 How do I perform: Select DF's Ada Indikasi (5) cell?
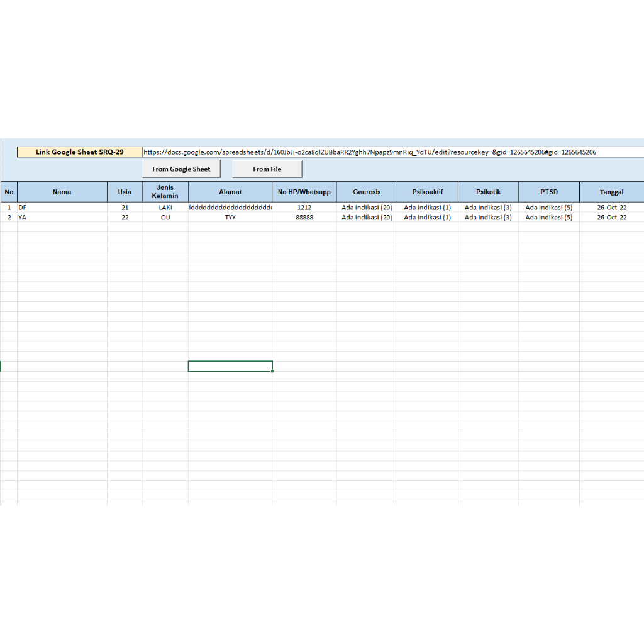(x=549, y=208)
